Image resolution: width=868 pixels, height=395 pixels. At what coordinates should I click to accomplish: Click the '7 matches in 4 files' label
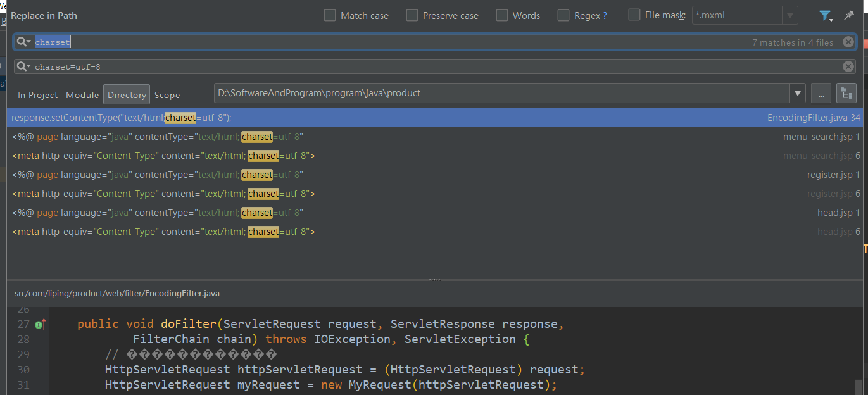click(x=793, y=42)
